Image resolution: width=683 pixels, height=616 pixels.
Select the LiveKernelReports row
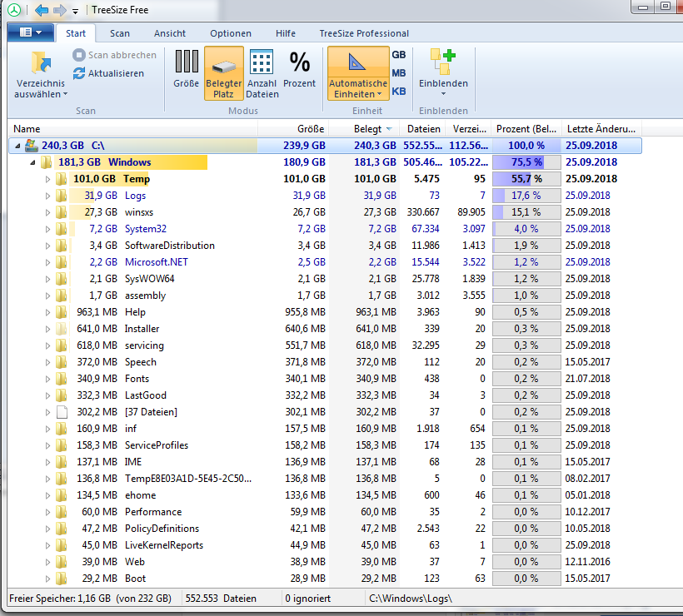(325, 545)
